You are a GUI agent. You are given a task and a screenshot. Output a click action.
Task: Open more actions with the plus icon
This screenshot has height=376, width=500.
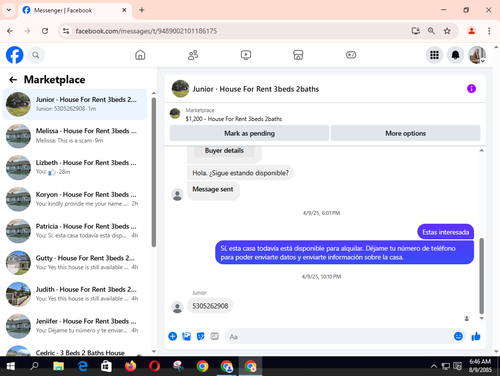pyautogui.click(x=172, y=336)
